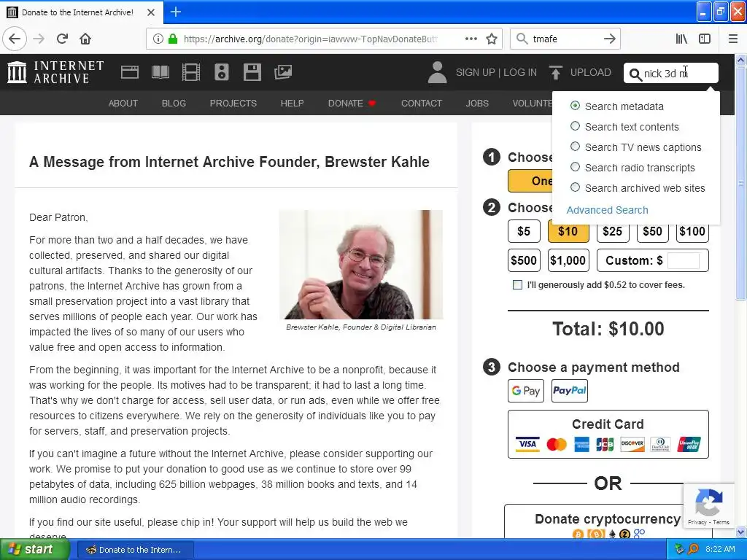This screenshot has width=747, height=560.
Task: Pay with Google Pay button
Action: coord(526,391)
